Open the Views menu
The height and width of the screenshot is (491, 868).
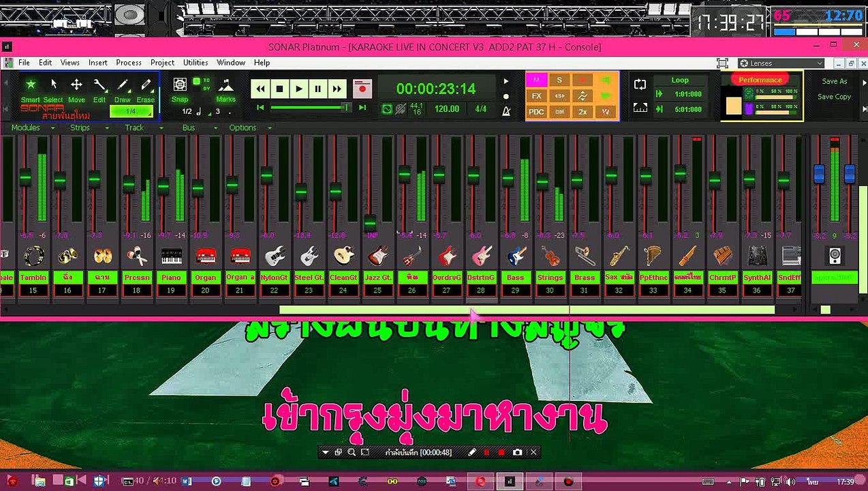point(69,62)
